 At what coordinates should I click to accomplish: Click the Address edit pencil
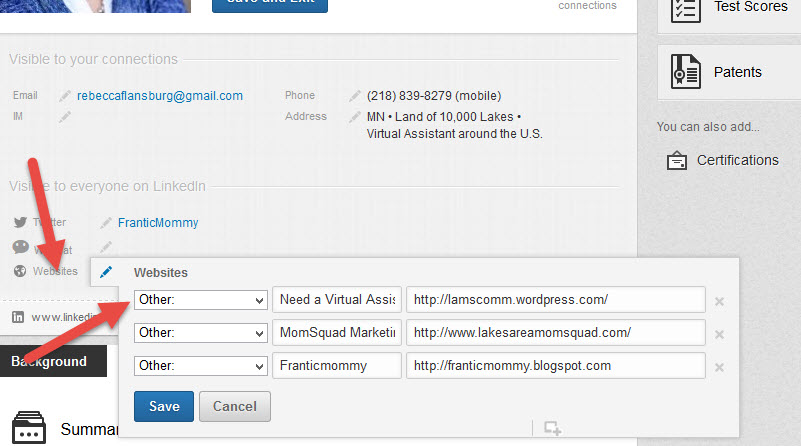click(x=355, y=117)
